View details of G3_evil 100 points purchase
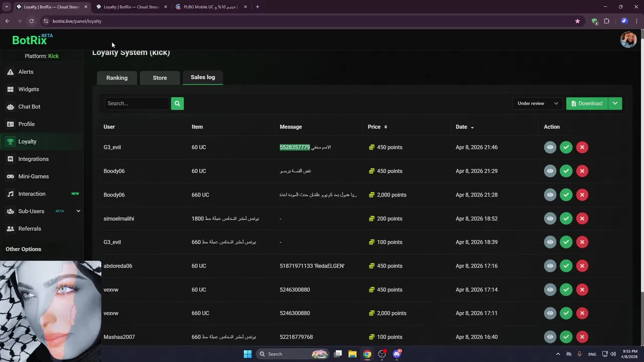 [x=550, y=242]
